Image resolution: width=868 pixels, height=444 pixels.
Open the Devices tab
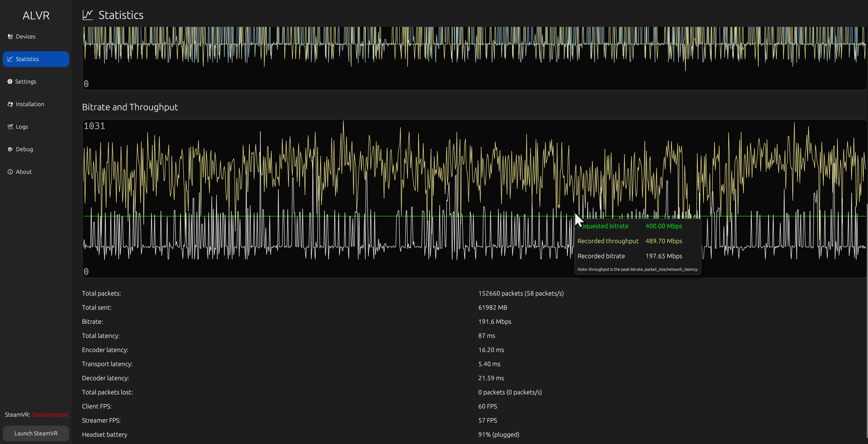click(x=26, y=37)
